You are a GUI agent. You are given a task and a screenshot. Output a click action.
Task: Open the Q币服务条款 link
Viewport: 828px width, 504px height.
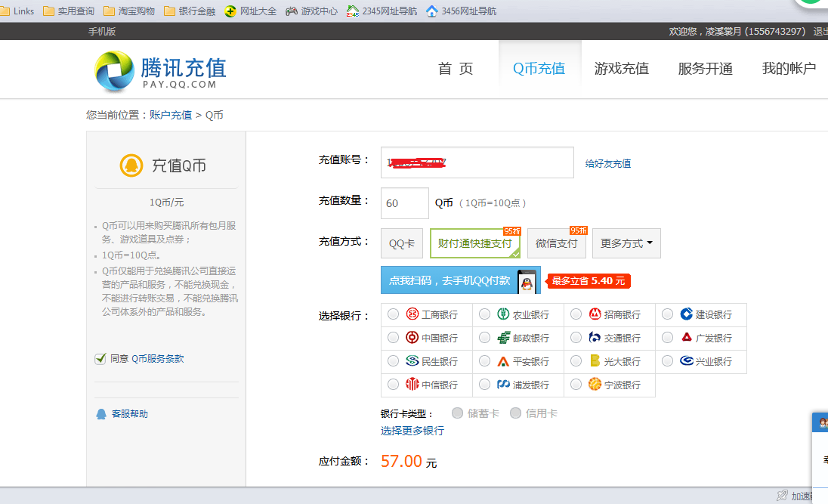[157, 359]
